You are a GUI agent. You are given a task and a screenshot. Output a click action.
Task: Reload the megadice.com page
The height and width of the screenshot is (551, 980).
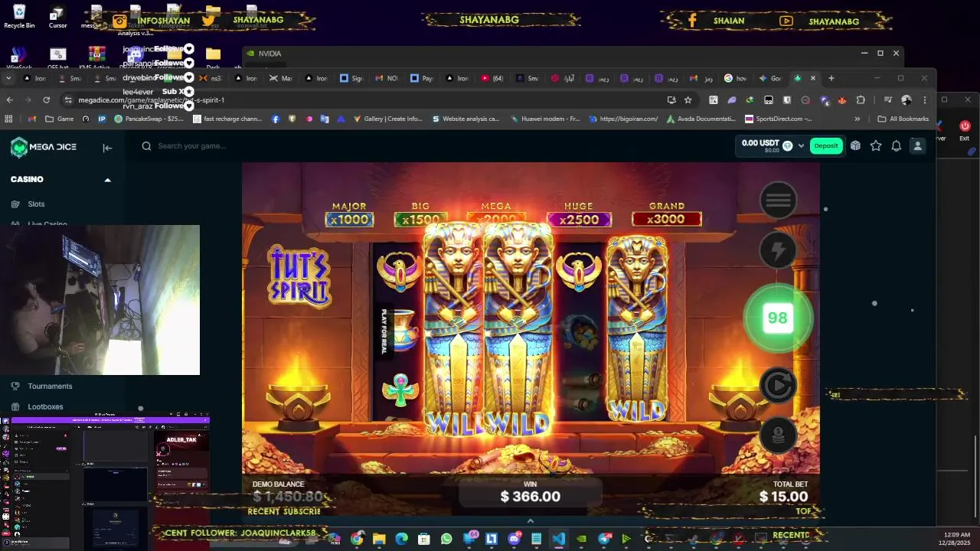47,99
